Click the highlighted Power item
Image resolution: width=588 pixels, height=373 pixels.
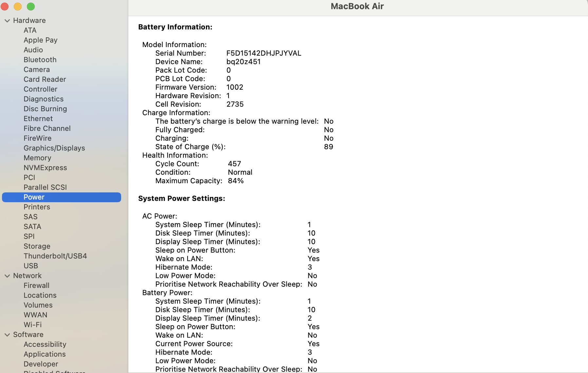[62, 197]
